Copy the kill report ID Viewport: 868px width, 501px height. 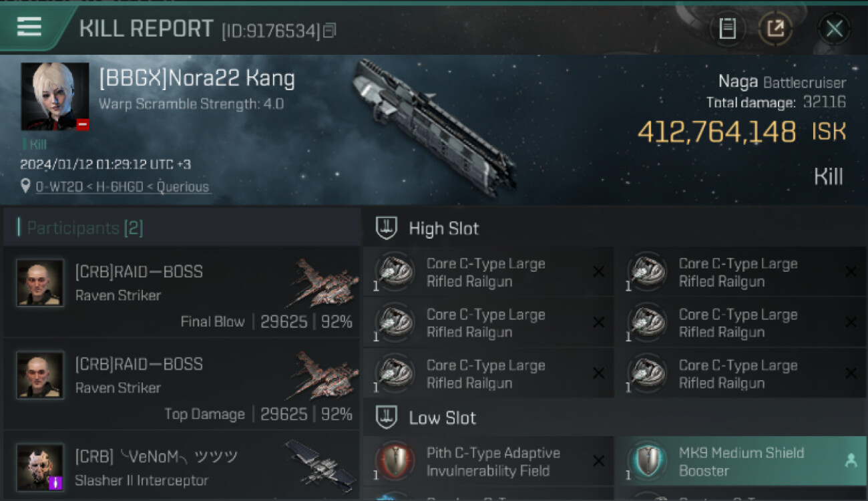tap(329, 30)
